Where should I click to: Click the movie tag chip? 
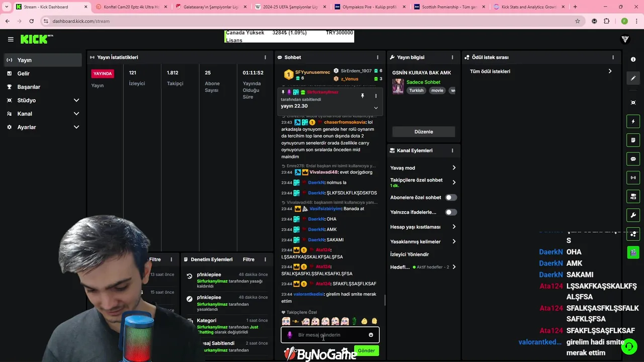(x=437, y=90)
